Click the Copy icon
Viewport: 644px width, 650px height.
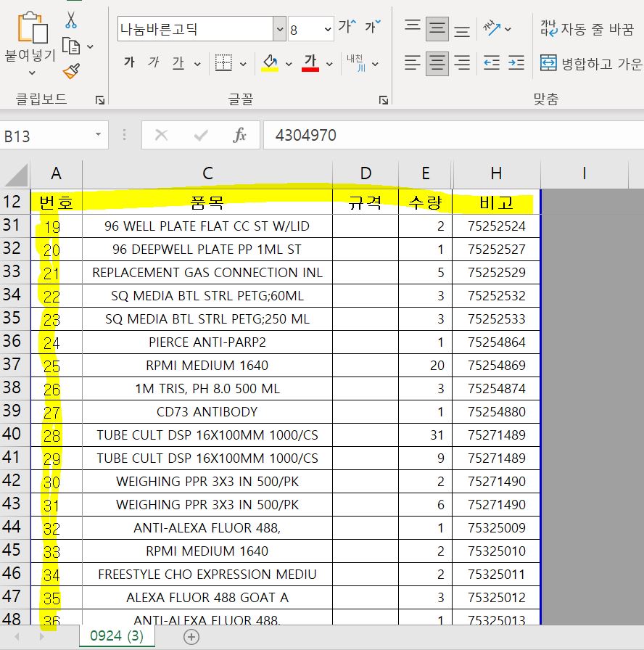(x=71, y=46)
